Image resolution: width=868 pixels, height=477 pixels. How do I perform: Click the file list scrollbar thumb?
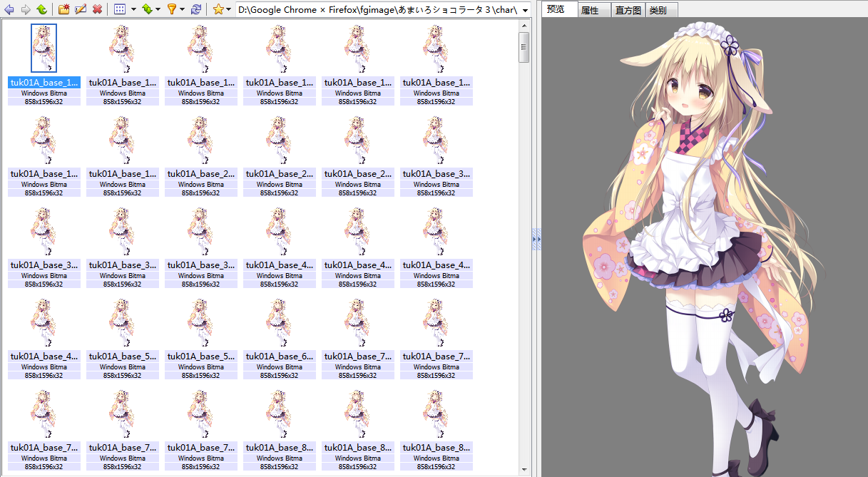click(x=524, y=48)
